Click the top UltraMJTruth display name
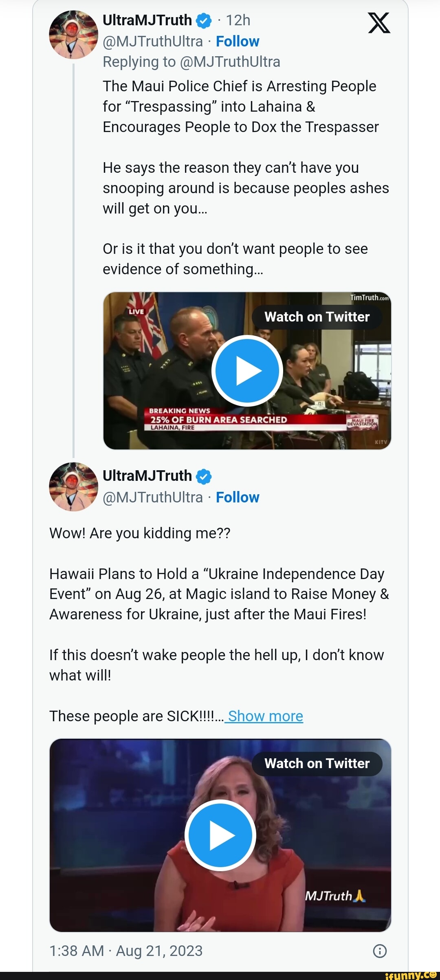 [x=147, y=20]
